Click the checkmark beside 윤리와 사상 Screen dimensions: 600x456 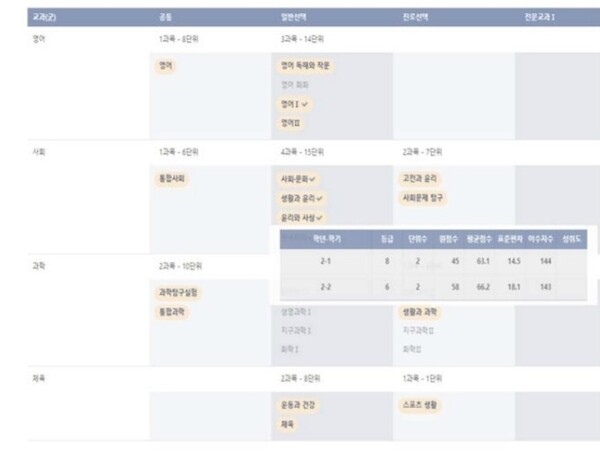coord(319,218)
